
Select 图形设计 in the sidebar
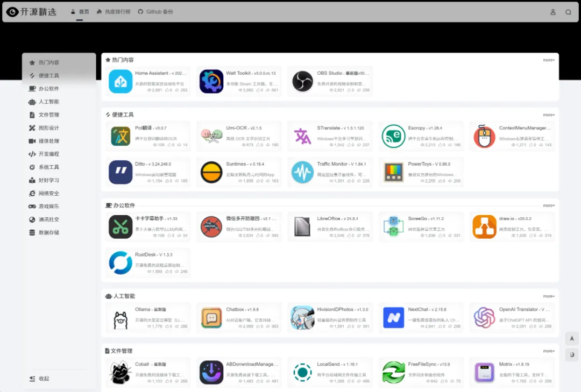pyautogui.click(x=59, y=128)
